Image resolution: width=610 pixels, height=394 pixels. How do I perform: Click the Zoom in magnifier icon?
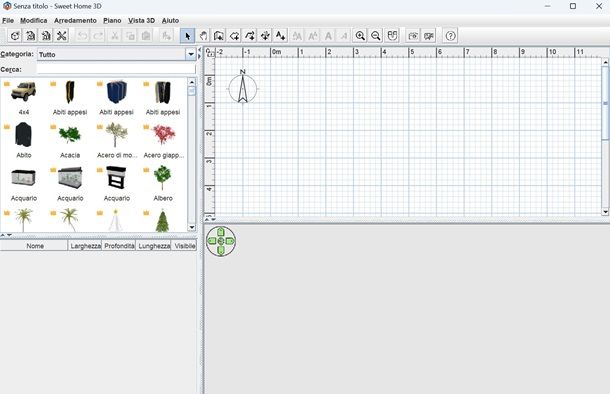click(360, 36)
